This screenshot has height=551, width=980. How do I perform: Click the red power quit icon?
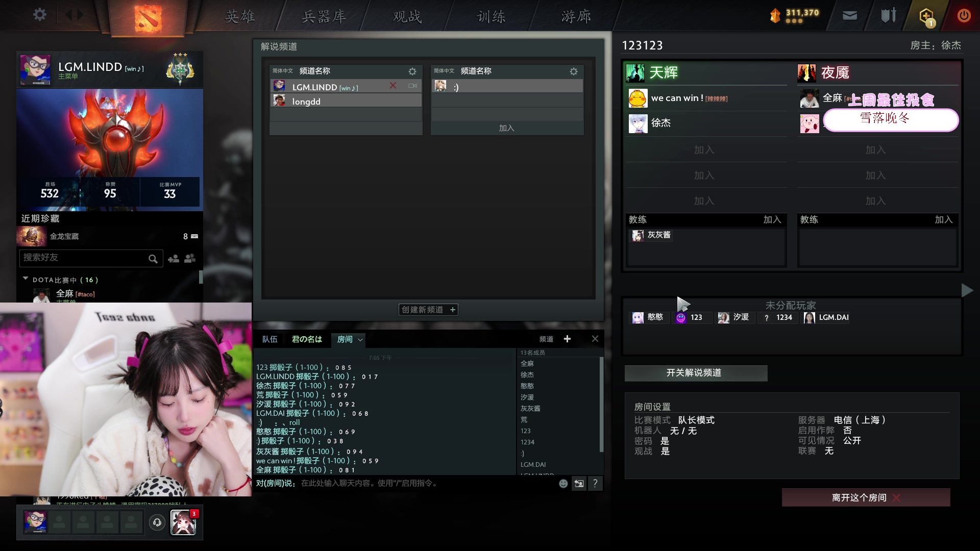(x=964, y=15)
